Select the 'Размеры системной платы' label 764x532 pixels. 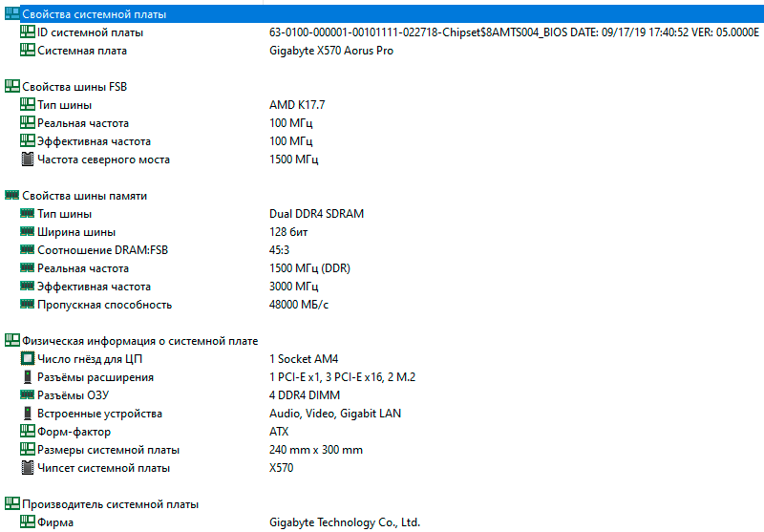coord(108,450)
